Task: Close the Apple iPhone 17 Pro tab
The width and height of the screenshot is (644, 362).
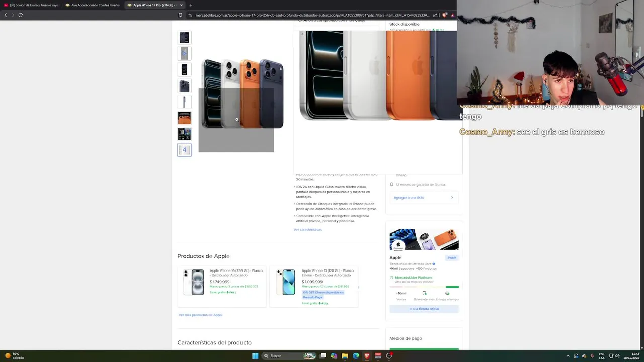Action: click(181, 5)
